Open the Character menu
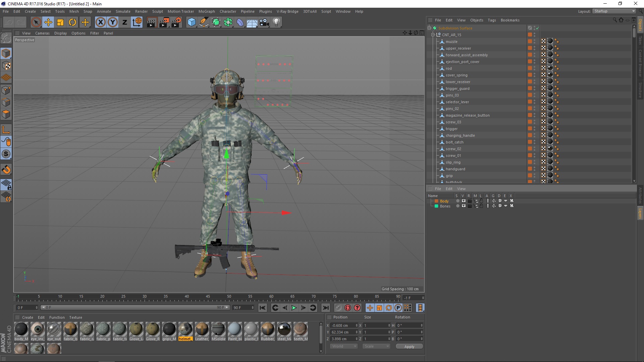644x362 pixels. coord(228,11)
